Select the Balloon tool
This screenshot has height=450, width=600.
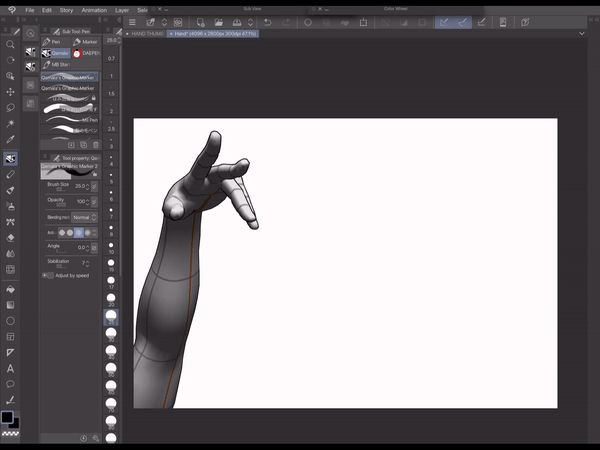10,384
